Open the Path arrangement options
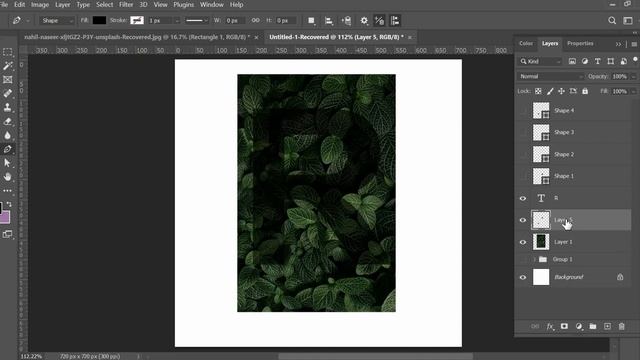 [346, 20]
